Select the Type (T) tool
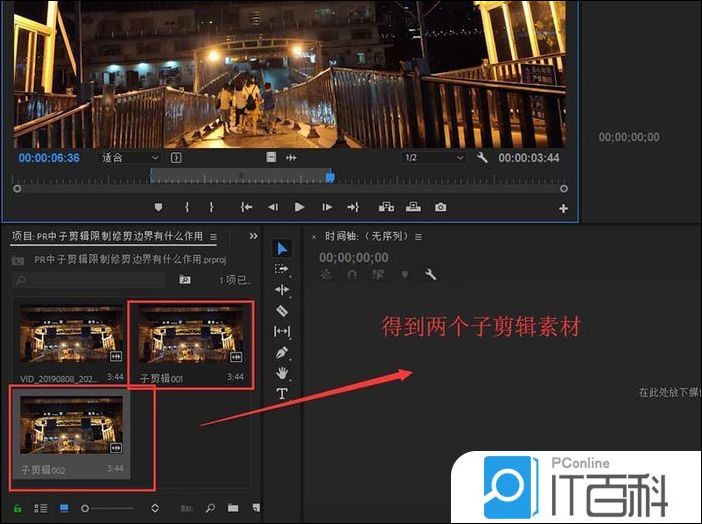The width and height of the screenshot is (702, 524). pos(282,394)
